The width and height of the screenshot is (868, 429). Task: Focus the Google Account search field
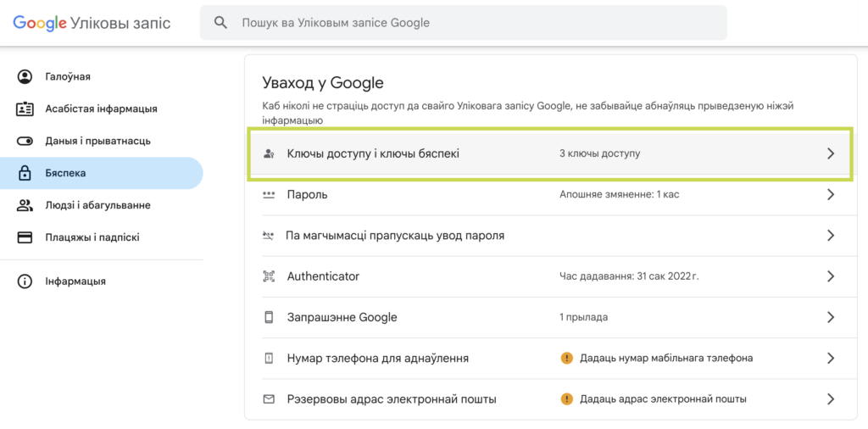click(464, 23)
